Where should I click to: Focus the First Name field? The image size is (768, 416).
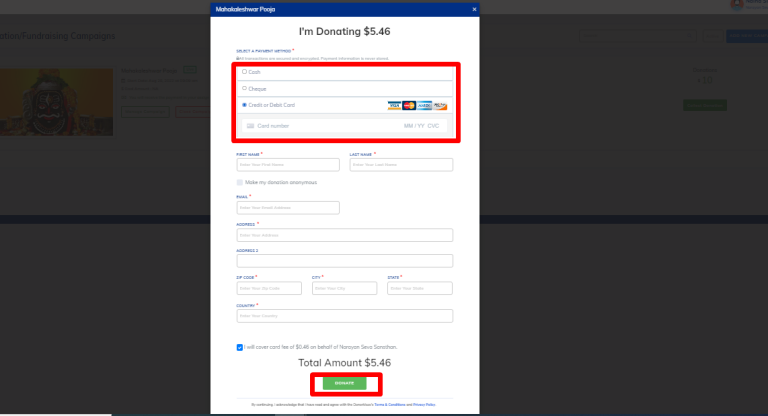click(287, 164)
